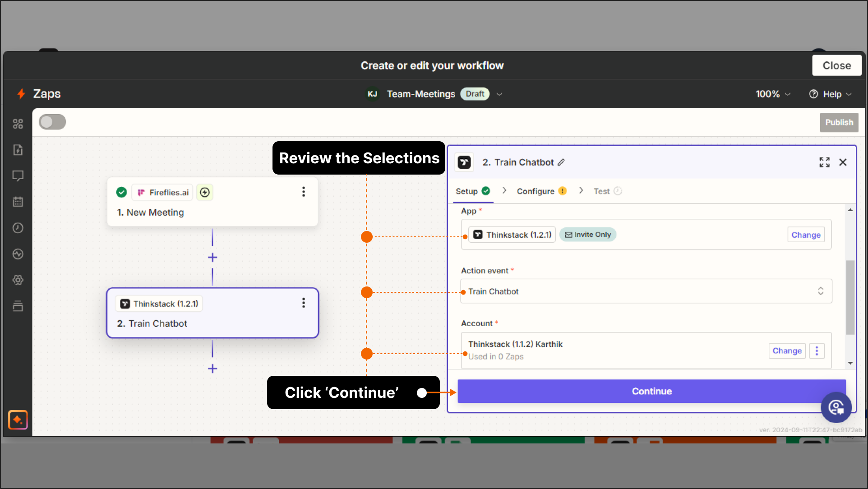
Task: Select the 2. Train Chatbot step card
Action: point(212,313)
